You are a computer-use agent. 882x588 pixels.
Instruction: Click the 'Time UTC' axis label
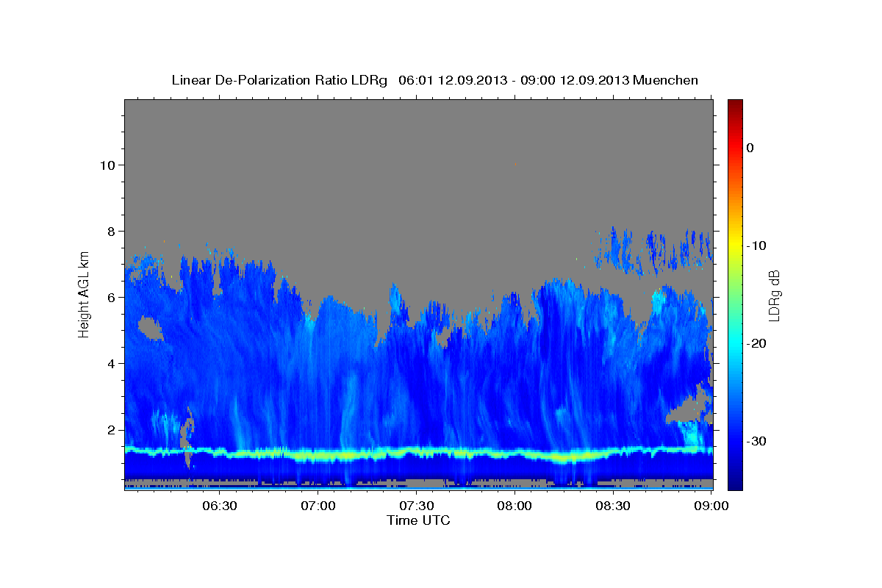(x=419, y=520)
